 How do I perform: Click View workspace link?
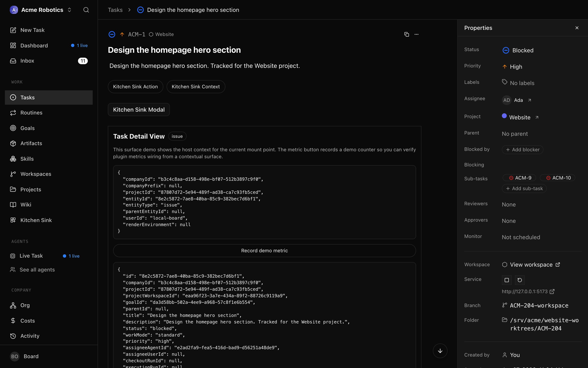(x=531, y=265)
